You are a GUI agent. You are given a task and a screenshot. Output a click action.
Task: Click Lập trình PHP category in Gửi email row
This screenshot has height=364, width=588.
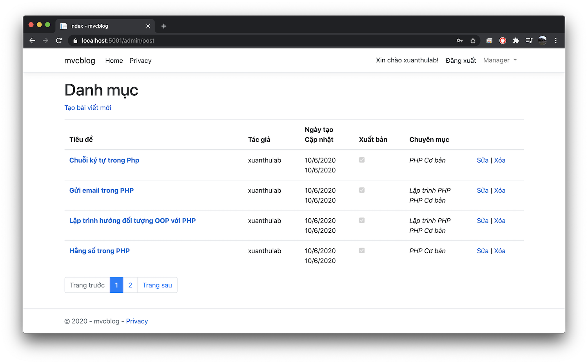(430, 190)
